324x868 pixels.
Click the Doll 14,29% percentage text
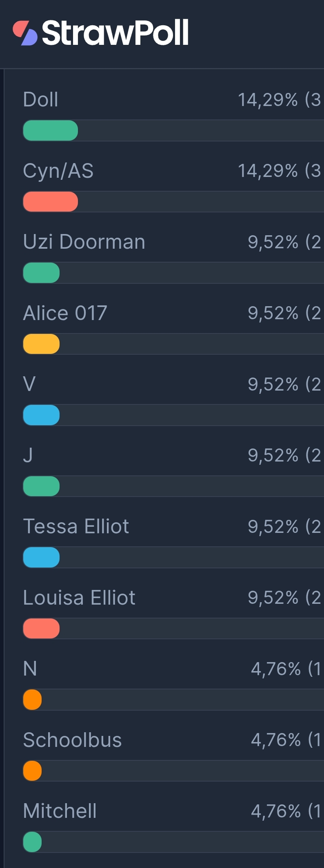(268, 100)
